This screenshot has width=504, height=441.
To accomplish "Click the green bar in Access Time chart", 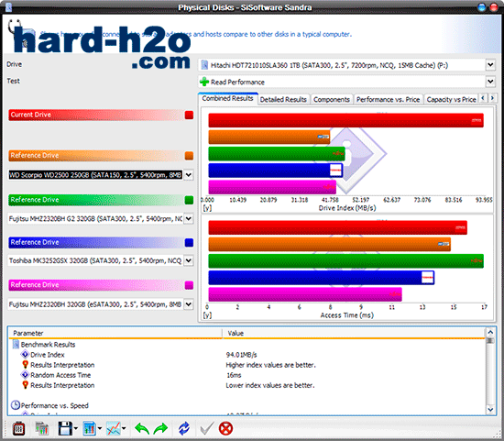I will pyautogui.click(x=345, y=261).
